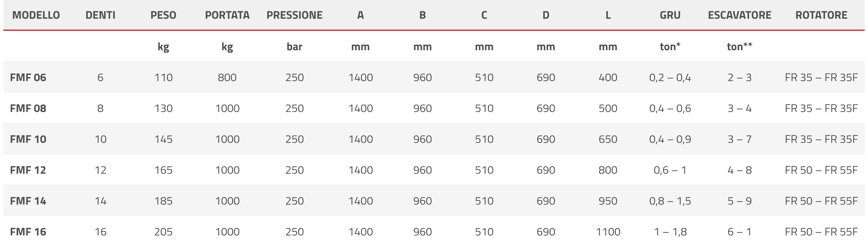
Task: Click the PESO column header
Action: [163, 15]
